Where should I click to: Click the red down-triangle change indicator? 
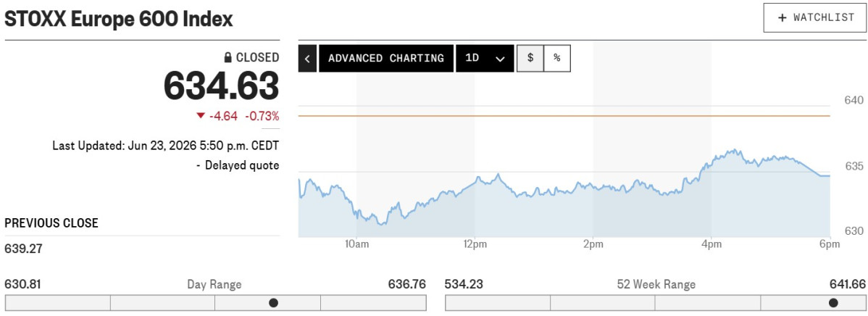201,116
